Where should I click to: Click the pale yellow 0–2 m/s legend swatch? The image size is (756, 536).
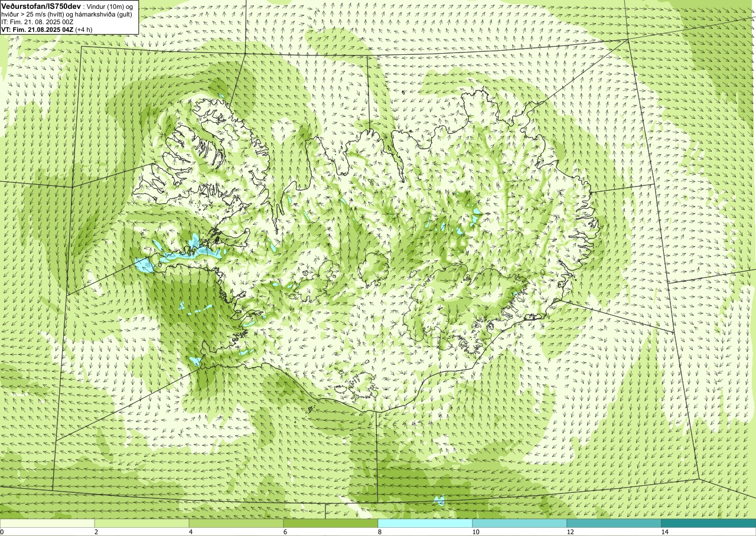click(x=47, y=523)
